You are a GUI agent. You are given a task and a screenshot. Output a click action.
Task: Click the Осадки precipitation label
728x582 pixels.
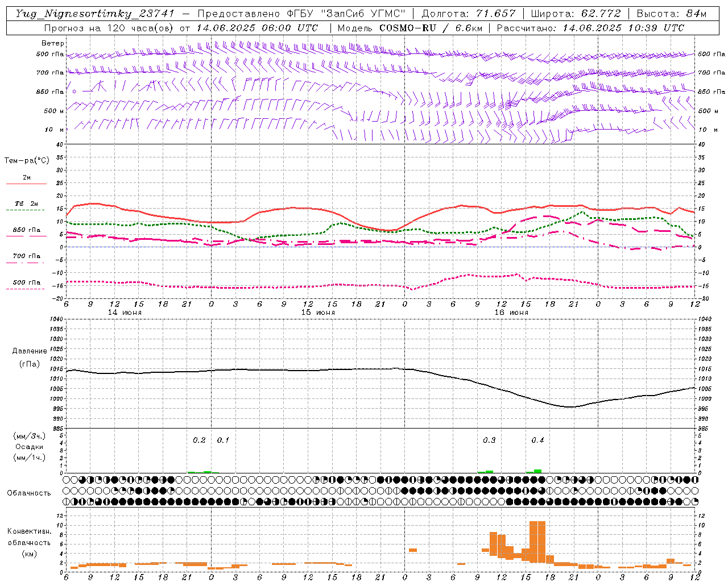pos(30,447)
